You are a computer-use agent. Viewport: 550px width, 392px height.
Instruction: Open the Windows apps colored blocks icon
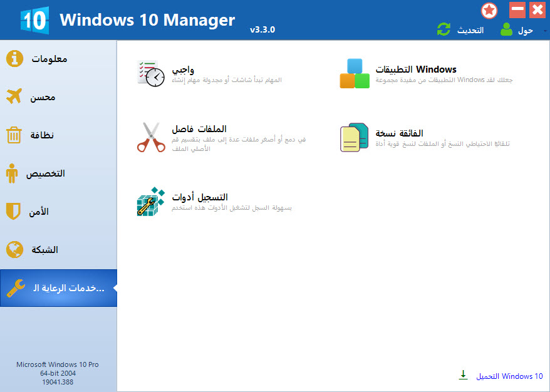(x=355, y=73)
